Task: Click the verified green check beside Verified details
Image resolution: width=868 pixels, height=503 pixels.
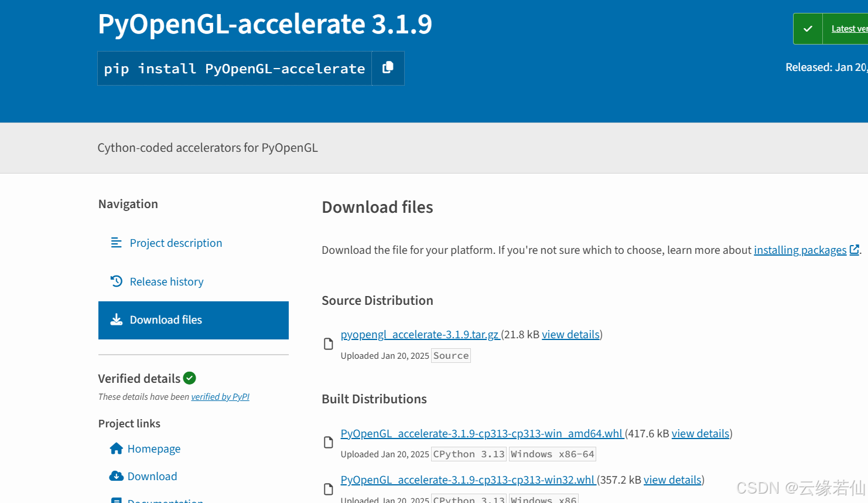Action: [x=189, y=378]
